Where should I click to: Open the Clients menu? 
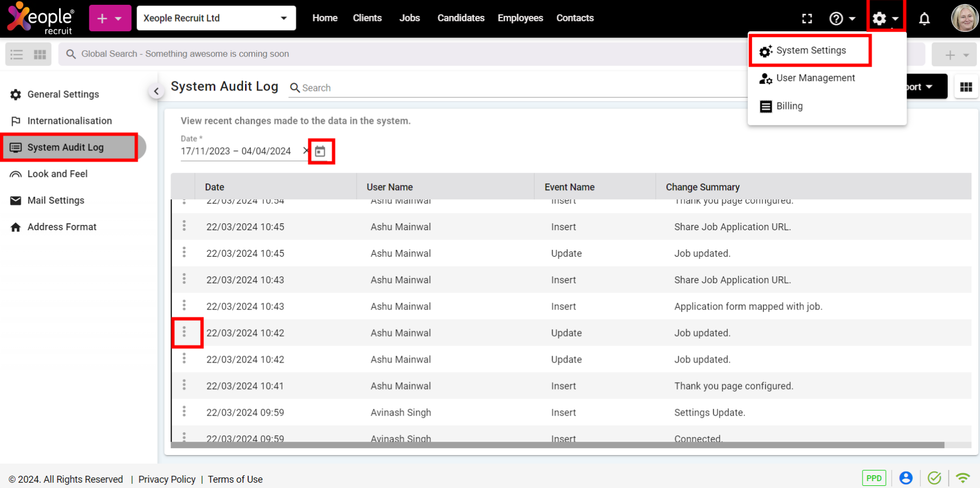coord(367,18)
